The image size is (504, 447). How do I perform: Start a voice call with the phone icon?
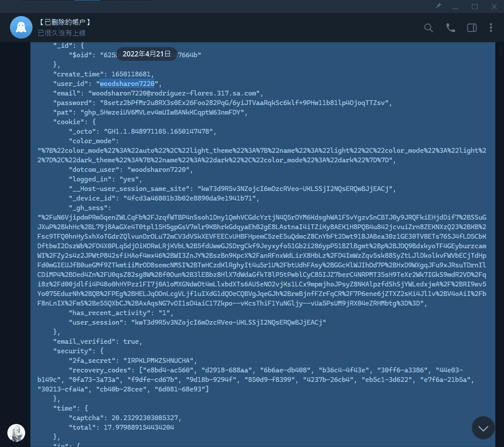pos(451,28)
